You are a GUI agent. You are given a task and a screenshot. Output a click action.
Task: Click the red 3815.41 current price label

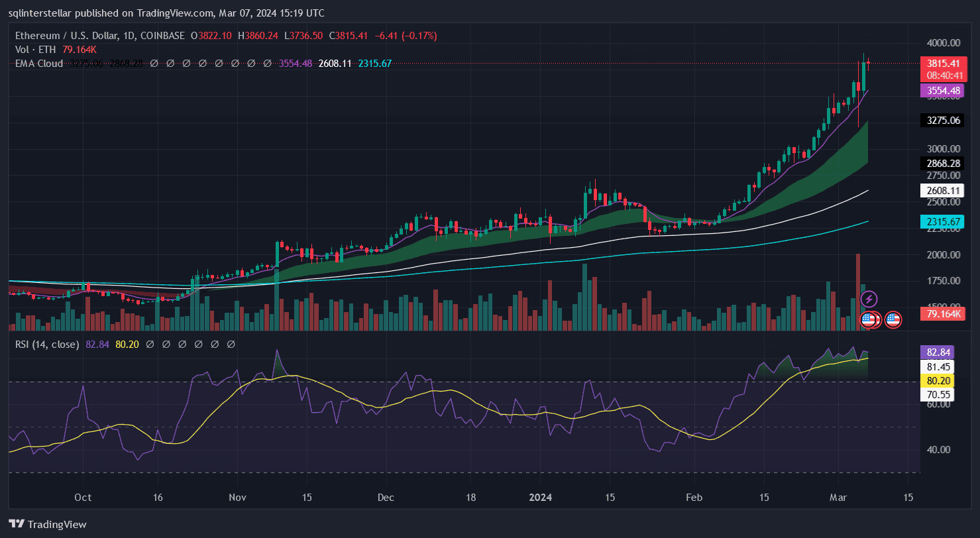click(x=942, y=64)
